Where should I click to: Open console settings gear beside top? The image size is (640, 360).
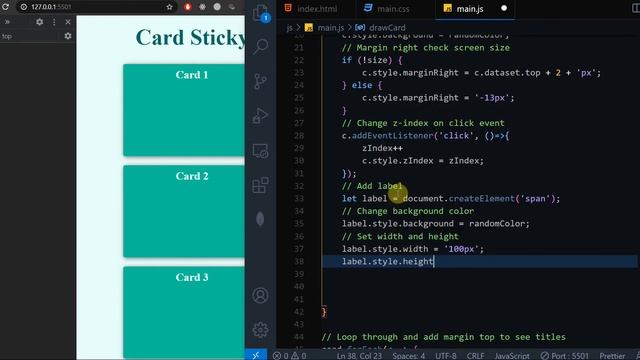click(68, 36)
